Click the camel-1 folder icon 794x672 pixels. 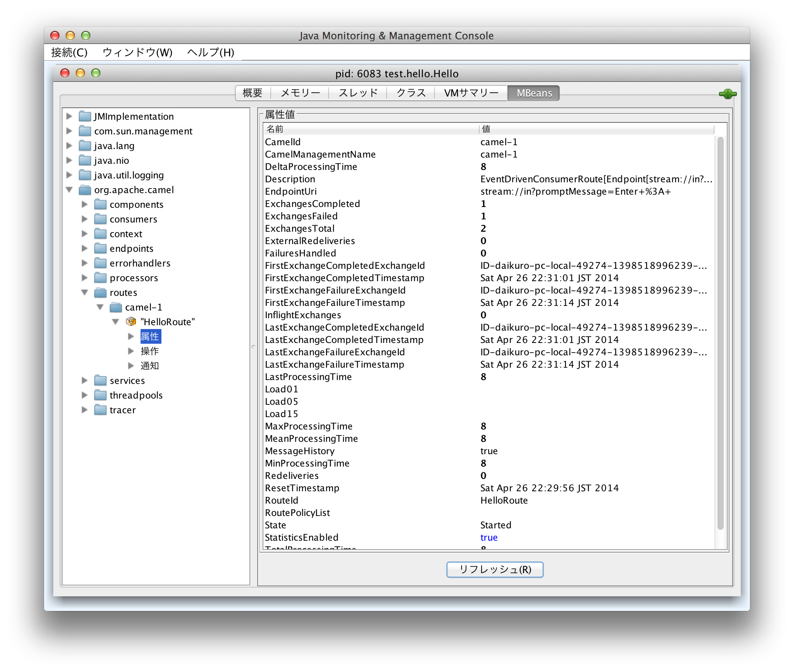[x=116, y=307]
